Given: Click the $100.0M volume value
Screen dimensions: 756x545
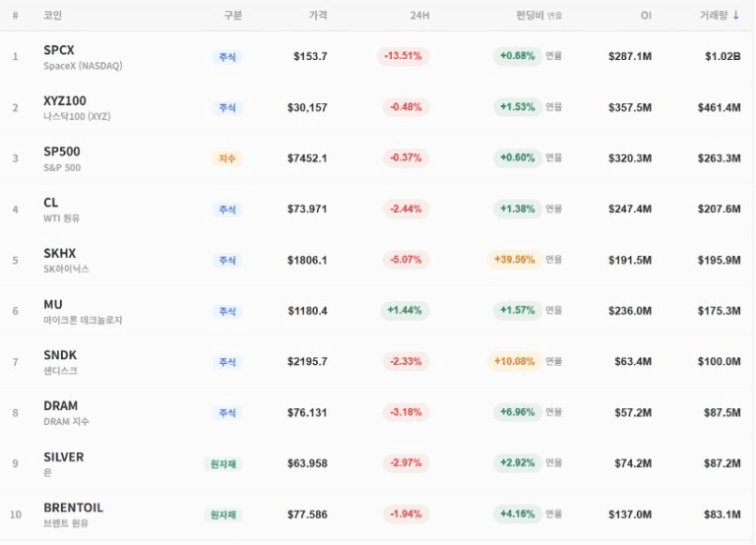Looking at the screenshot, I should click(x=719, y=361).
